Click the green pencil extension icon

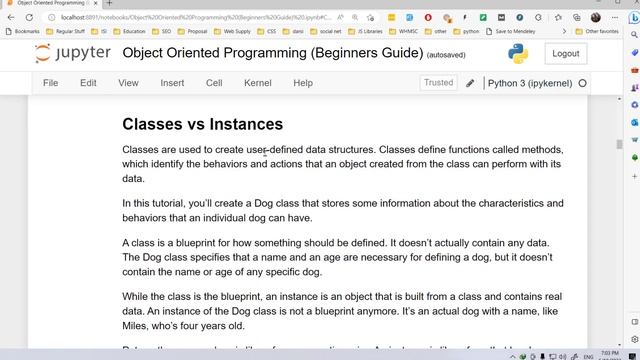(x=483, y=18)
